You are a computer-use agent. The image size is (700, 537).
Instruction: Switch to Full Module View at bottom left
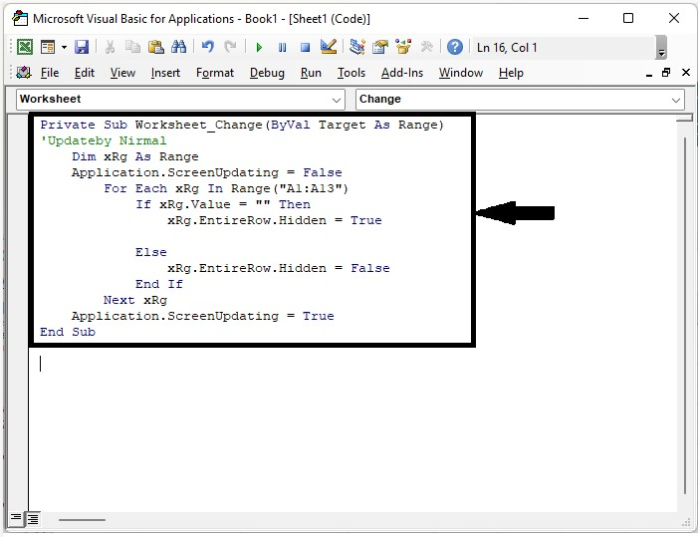tap(33, 519)
